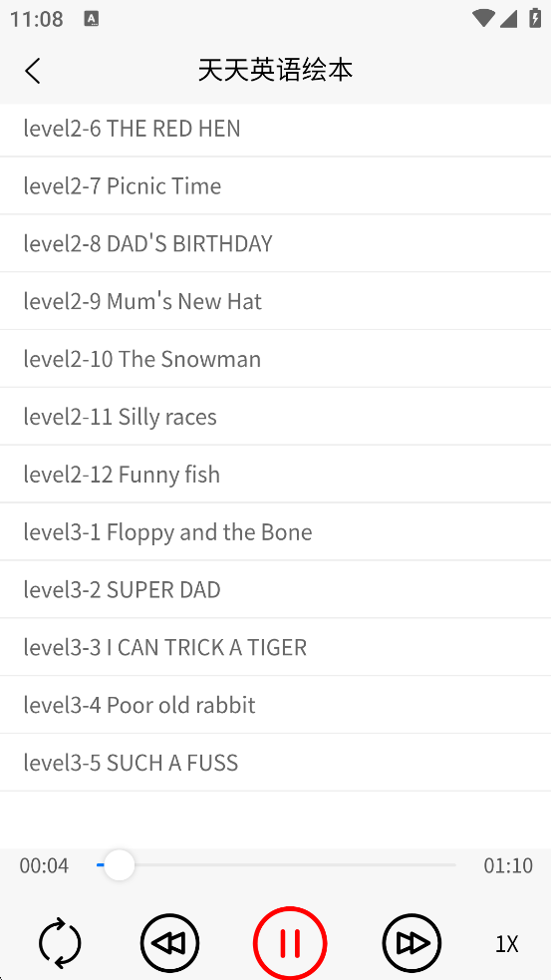Tap the back arrow icon
This screenshot has height=980, width=551.
click(x=33, y=71)
